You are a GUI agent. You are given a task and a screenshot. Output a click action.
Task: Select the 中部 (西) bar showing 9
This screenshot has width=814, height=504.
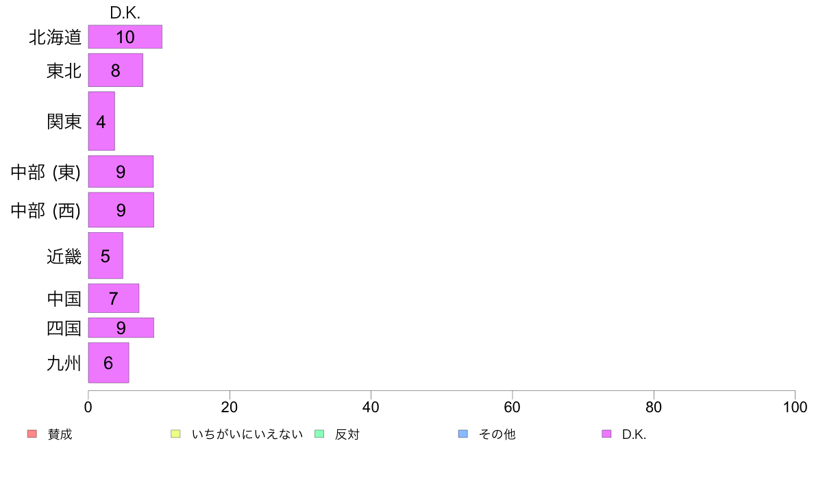(121, 210)
